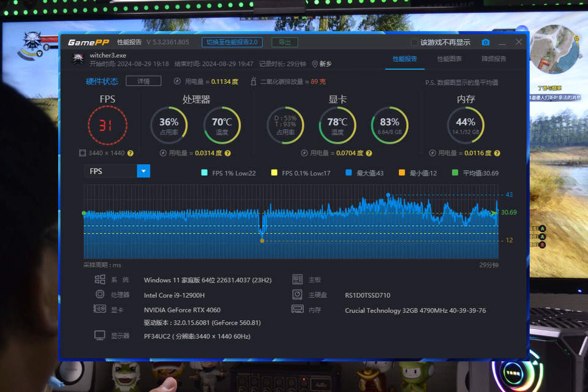Screen dimensions: 588x392
Task: Click the Intel Core i9-12900H text
Action: coord(175,295)
